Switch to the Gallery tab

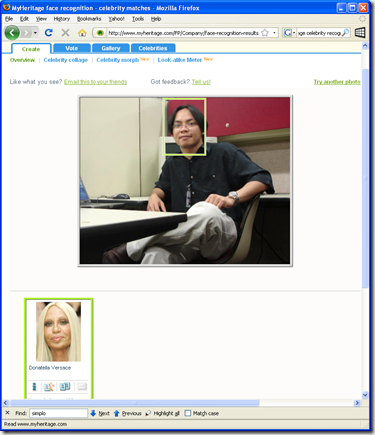coord(111,48)
